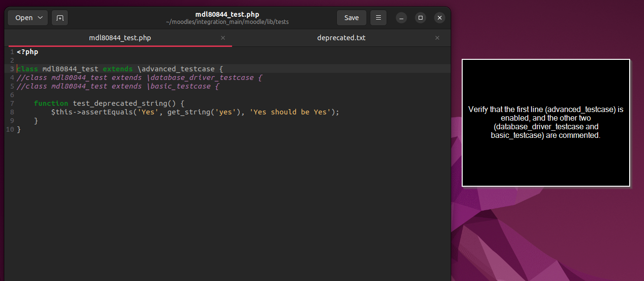The width and height of the screenshot is (644, 281).
Task: Click the '<?php' opening tag
Action: [27, 52]
